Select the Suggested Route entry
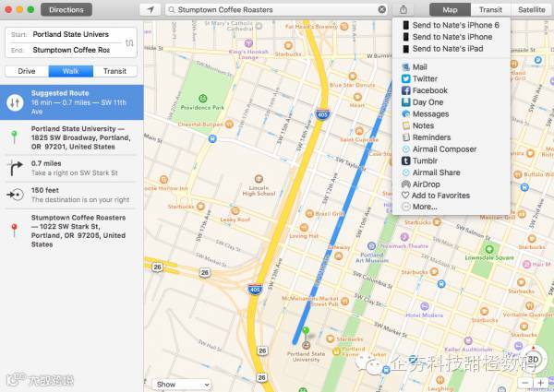 pos(72,102)
